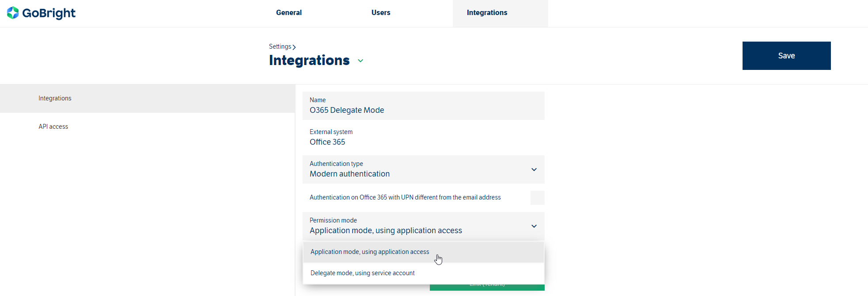Select the Integrations top navigation tab

pos(487,13)
